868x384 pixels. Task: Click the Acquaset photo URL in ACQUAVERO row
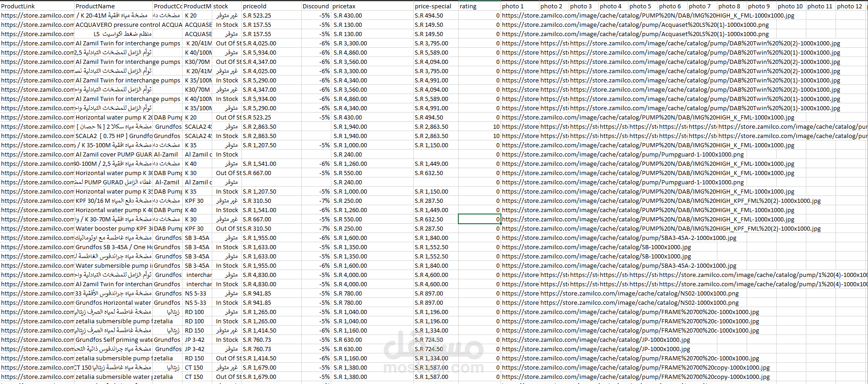point(635,25)
